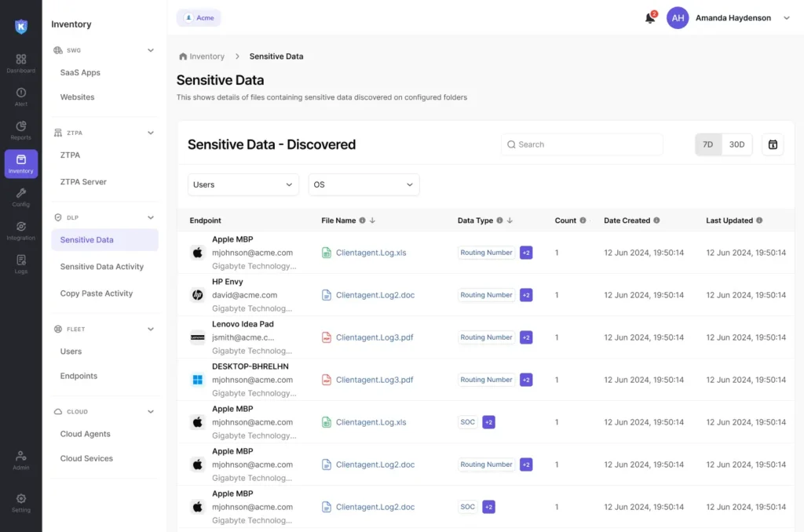804x532 pixels.
Task: Click the Date Created info icon
Action: coord(656,220)
